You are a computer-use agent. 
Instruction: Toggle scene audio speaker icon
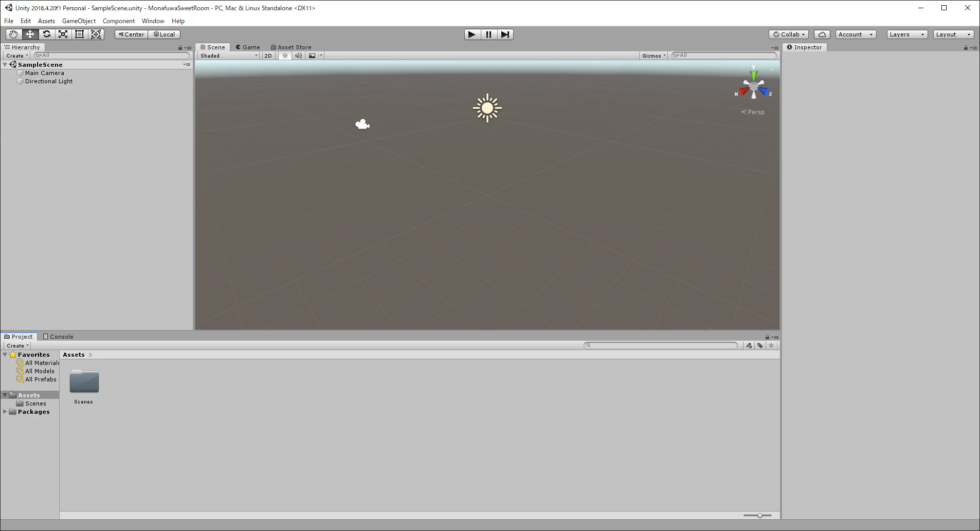[x=298, y=56]
